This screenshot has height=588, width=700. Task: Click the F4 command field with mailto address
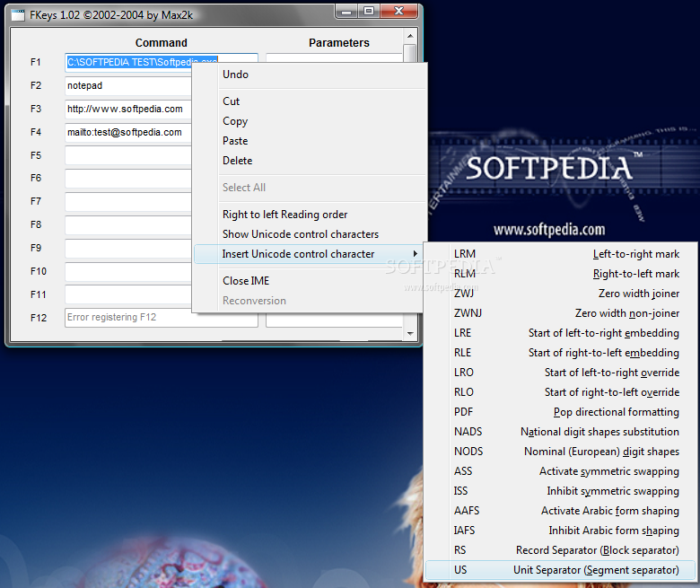(128, 132)
